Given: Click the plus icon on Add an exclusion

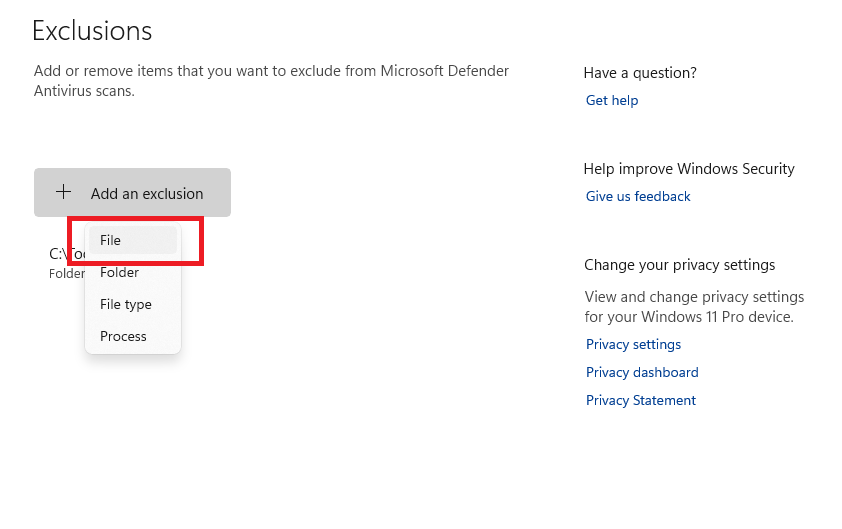Looking at the screenshot, I should (x=63, y=192).
